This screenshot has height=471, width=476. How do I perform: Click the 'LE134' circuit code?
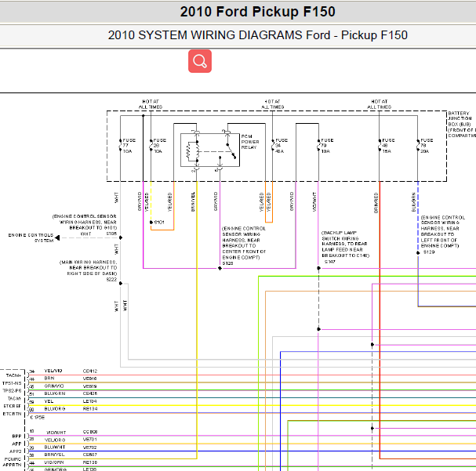click(90, 401)
